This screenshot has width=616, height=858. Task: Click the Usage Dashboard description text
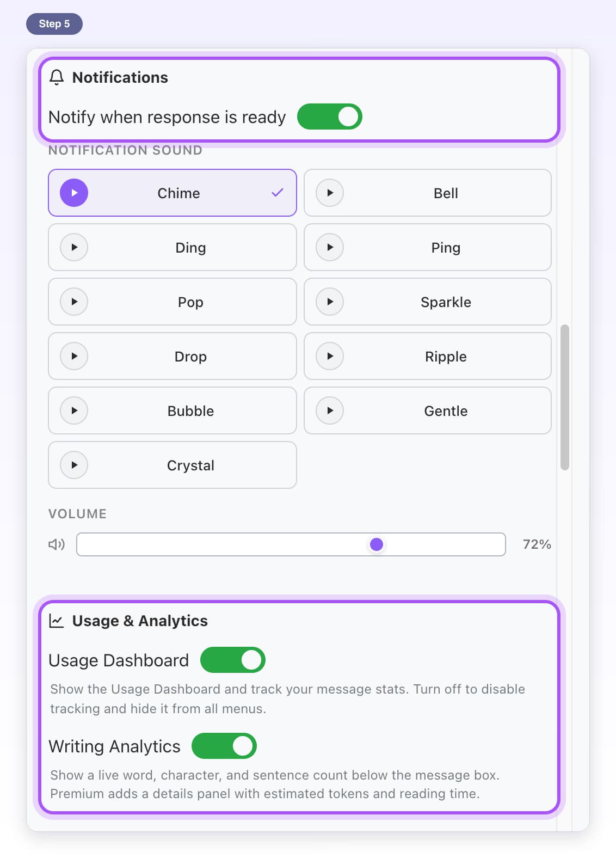click(x=287, y=699)
